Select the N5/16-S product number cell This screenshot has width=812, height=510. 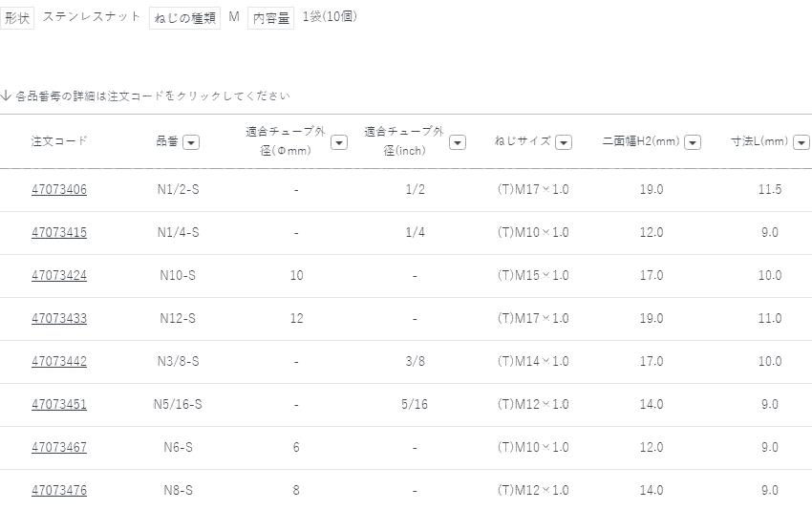click(x=178, y=405)
